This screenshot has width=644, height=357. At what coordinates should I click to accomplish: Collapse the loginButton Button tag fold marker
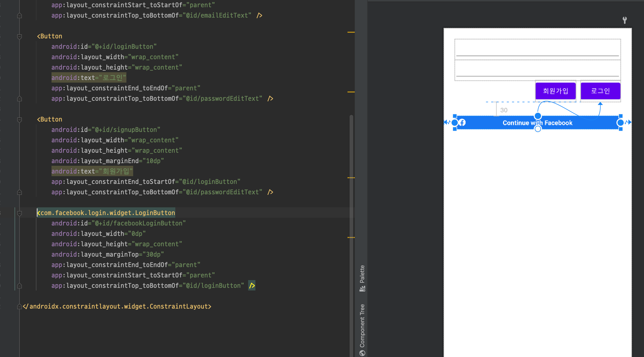click(x=19, y=36)
